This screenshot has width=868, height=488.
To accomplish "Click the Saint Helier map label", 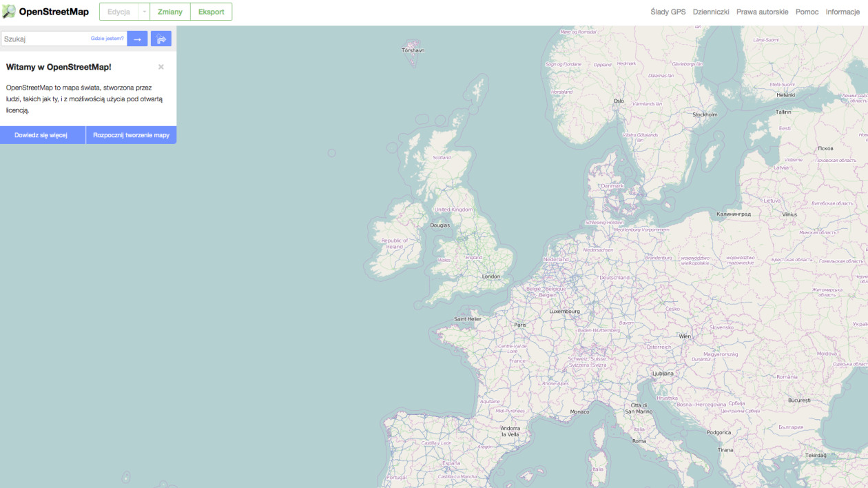I will point(468,319).
